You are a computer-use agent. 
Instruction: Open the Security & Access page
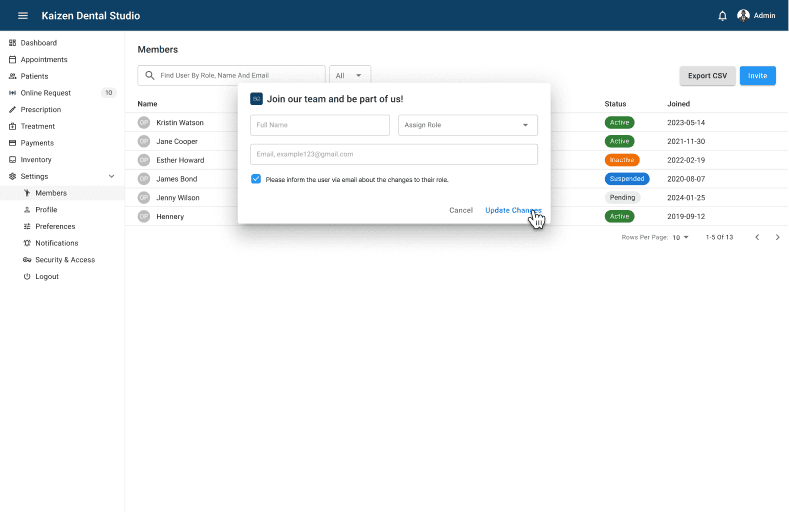coord(65,260)
